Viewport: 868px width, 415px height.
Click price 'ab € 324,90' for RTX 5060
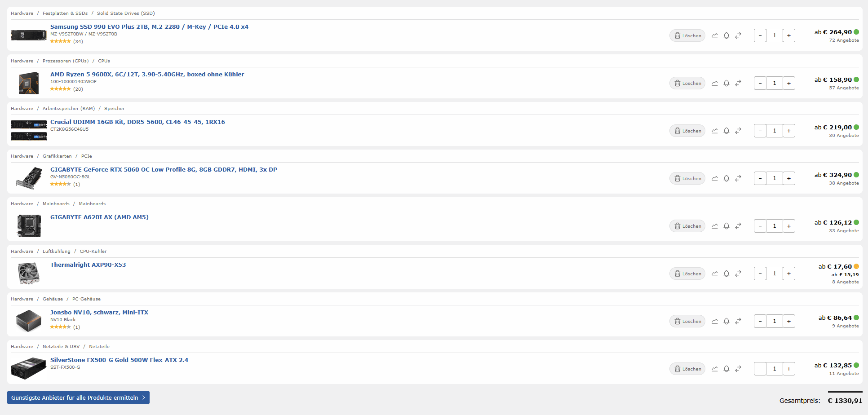(x=833, y=175)
